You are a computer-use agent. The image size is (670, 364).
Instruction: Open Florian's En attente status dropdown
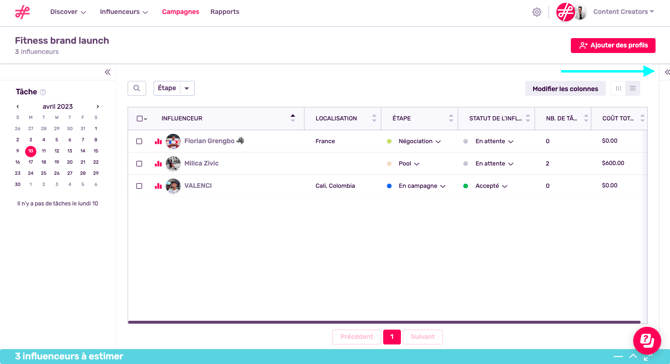(x=494, y=141)
